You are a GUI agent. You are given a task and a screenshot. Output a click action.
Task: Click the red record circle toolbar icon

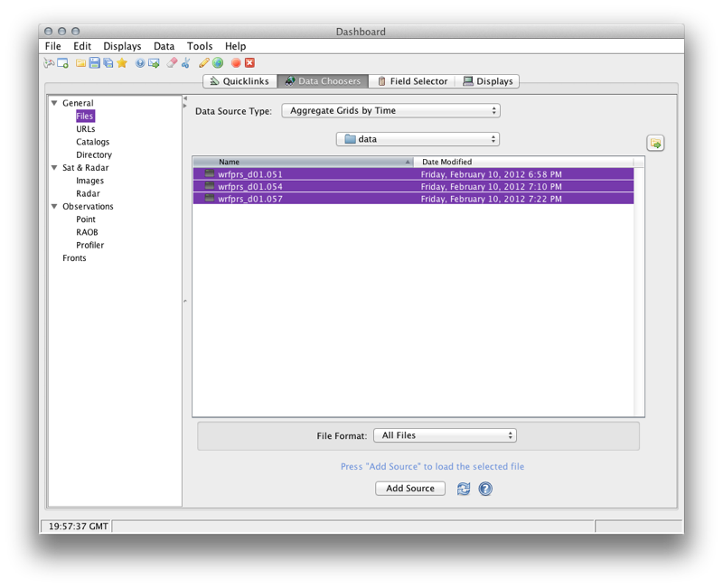[236, 63]
